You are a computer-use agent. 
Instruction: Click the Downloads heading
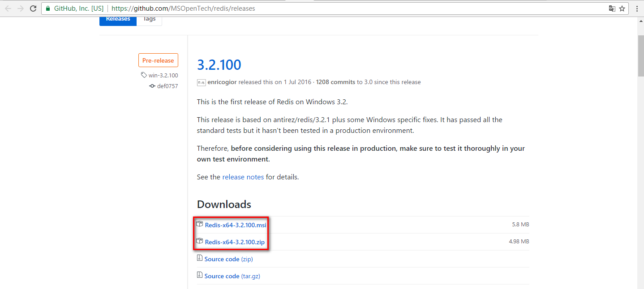[224, 204]
